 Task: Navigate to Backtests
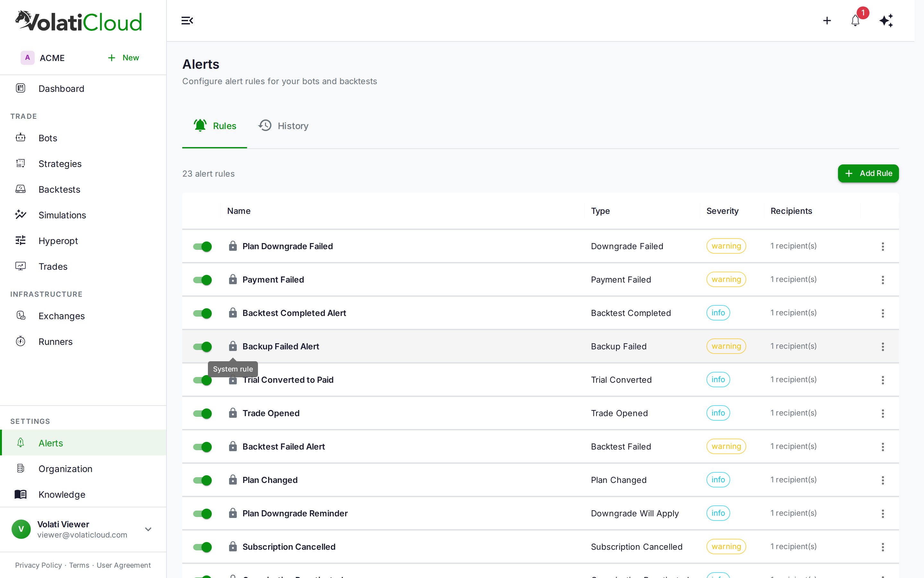[x=83, y=189]
